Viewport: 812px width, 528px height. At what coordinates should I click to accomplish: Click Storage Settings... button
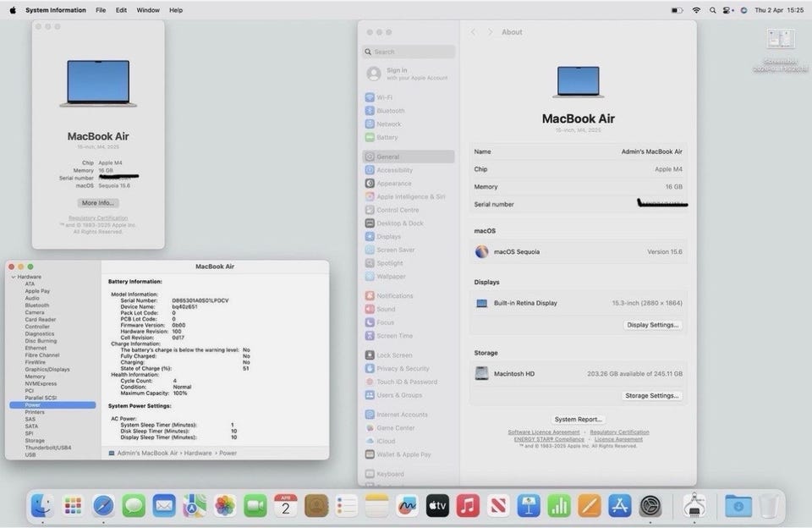[651, 395]
